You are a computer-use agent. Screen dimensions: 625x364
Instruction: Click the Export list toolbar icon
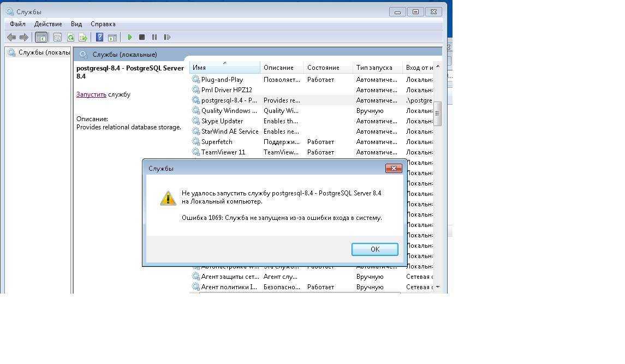[x=83, y=38]
